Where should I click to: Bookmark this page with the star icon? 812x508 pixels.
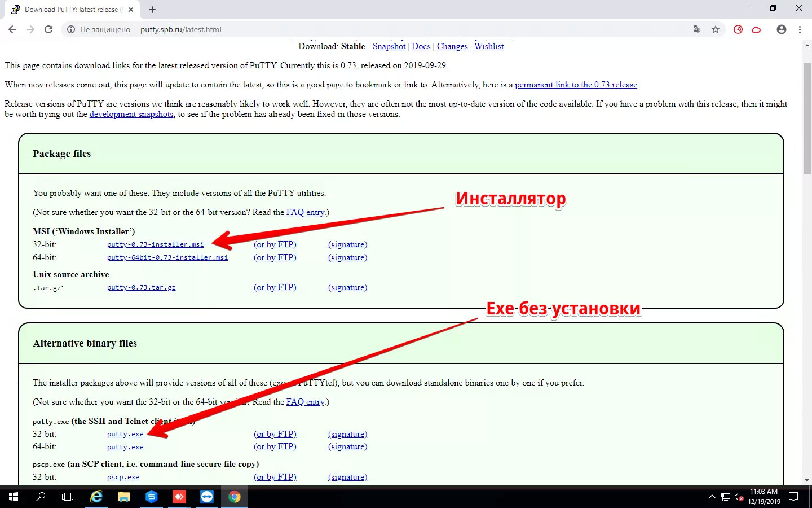point(716,29)
